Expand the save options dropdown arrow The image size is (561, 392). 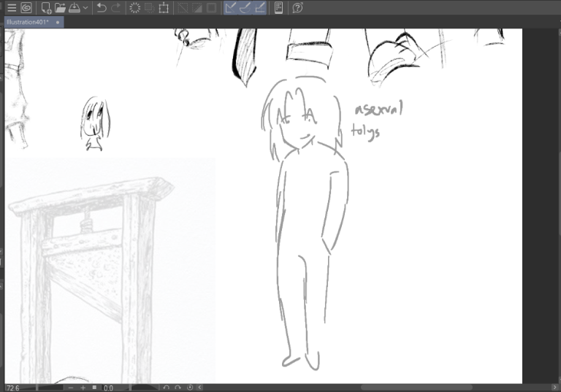[85, 7]
